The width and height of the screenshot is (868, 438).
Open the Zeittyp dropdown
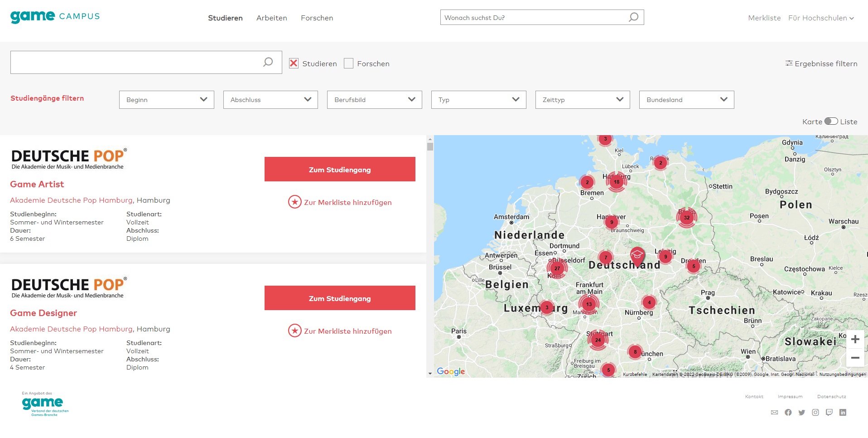coord(583,100)
